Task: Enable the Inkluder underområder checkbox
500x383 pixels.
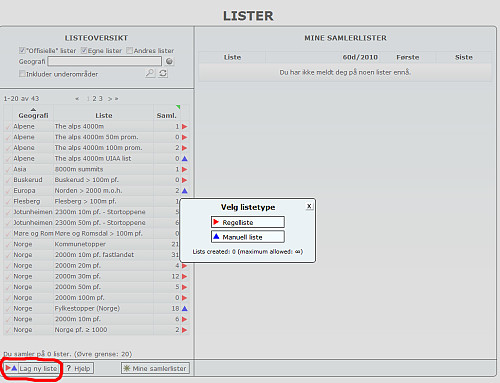Action: click(22, 74)
